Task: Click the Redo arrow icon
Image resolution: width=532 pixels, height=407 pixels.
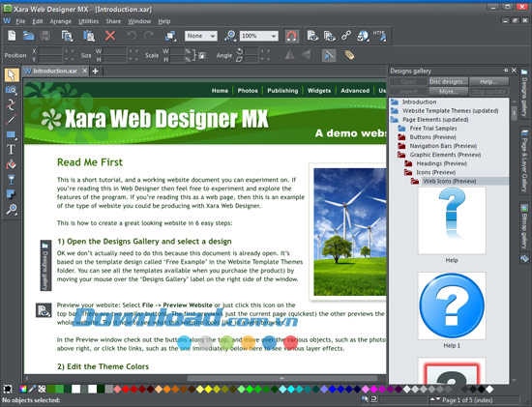Action: (149, 36)
